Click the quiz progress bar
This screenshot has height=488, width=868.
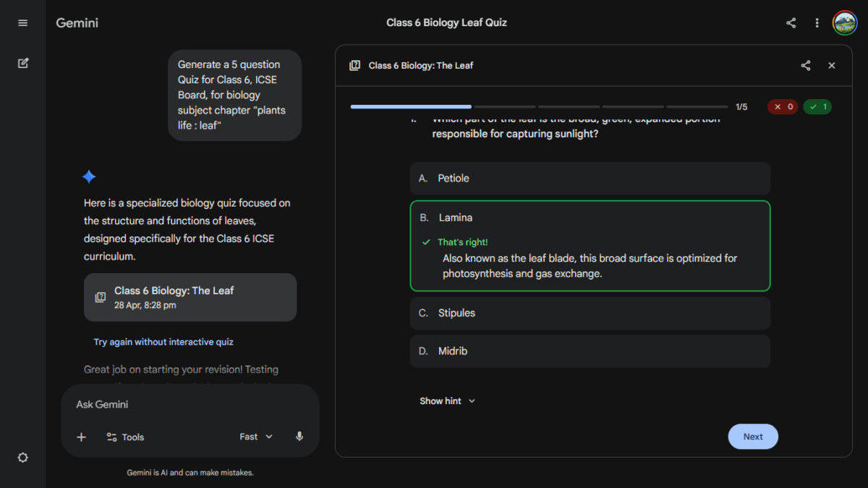pyautogui.click(x=539, y=107)
